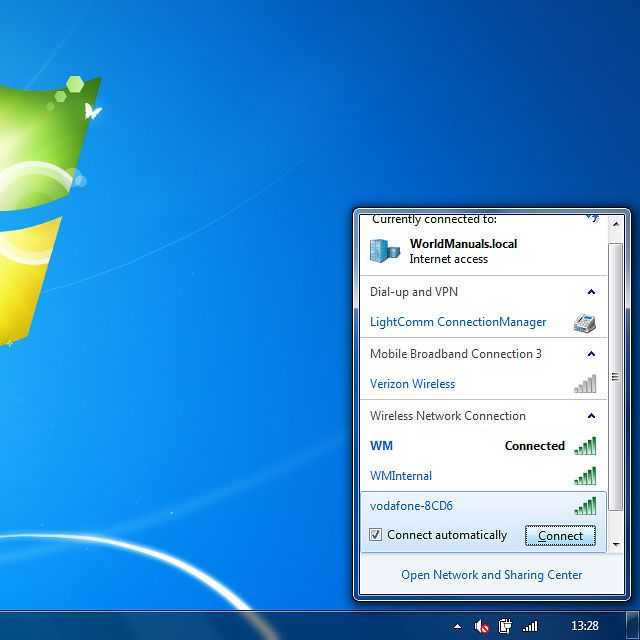Click the vodafone-8CD6 signal bars icon
Image resolution: width=640 pixels, height=640 pixels.
click(x=585, y=506)
